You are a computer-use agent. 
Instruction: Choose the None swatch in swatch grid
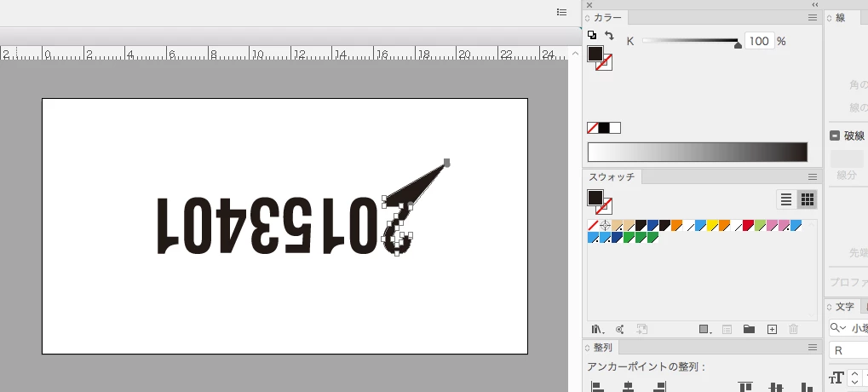tap(593, 225)
